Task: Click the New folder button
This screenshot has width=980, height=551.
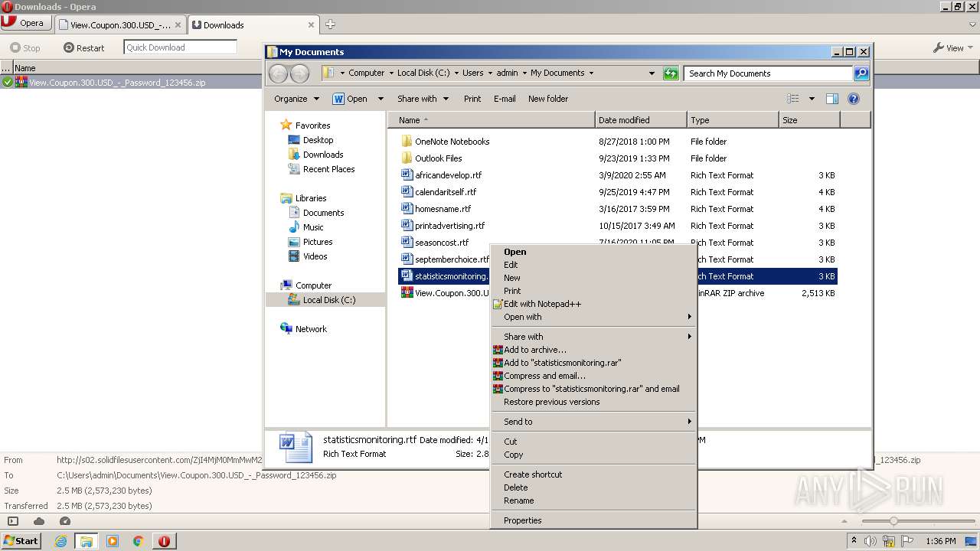Action: click(x=548, y=99)
